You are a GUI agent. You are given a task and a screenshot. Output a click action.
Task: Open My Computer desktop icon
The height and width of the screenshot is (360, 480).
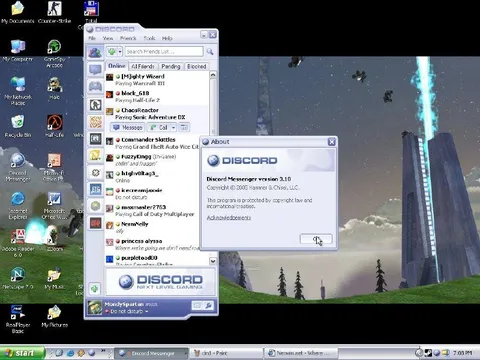18,51
